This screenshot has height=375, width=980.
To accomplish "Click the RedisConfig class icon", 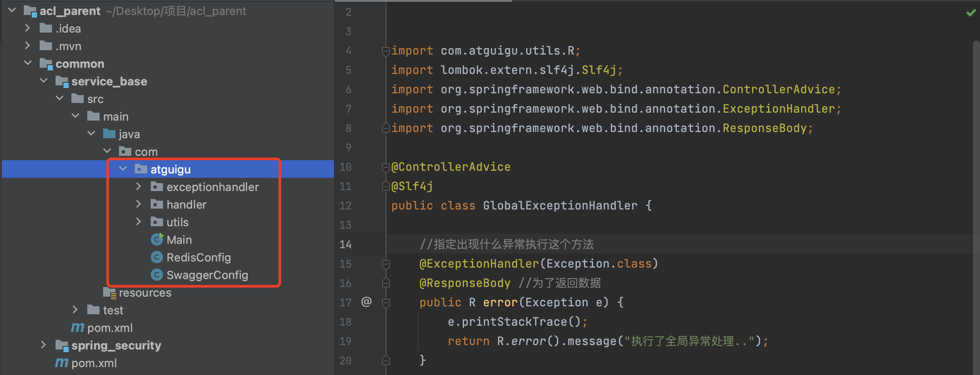I will pyautogui.click(x=157, y=257).
